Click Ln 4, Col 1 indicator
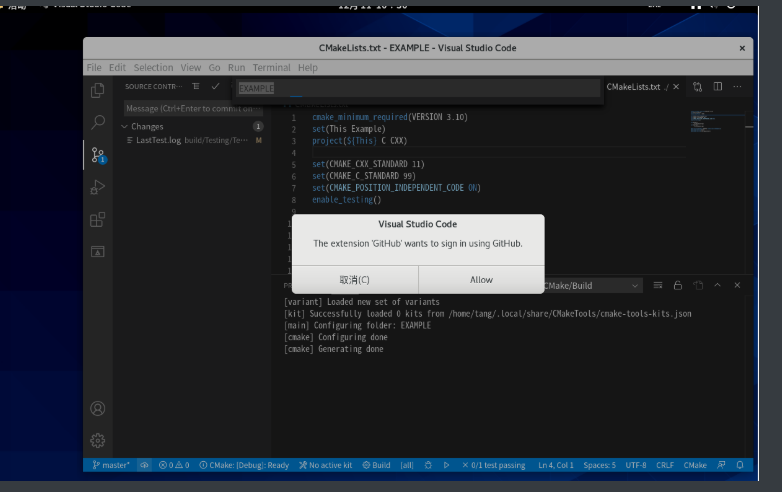 [x=556, y=465]
